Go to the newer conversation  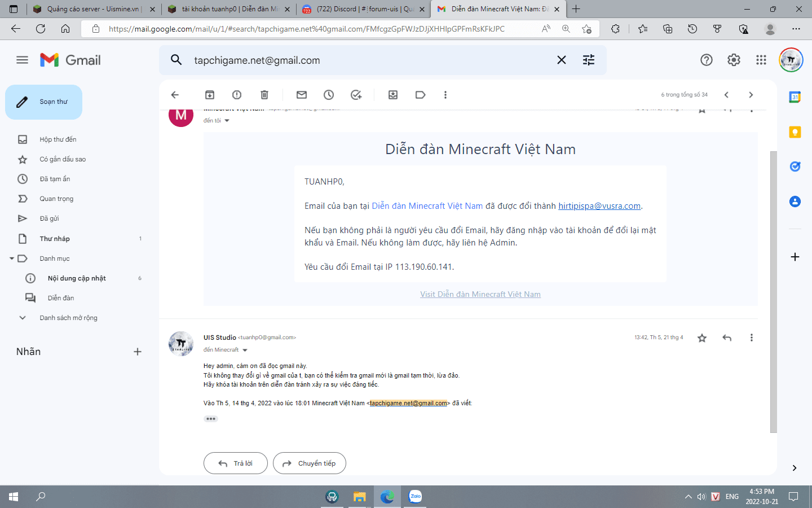coord(726,95)
